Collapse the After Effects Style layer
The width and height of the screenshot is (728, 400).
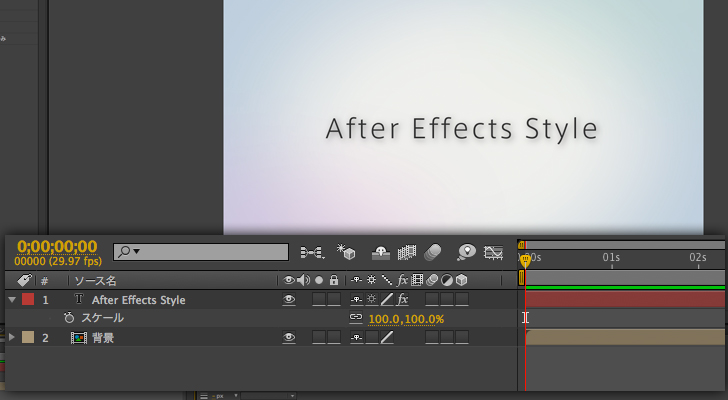point(12,300)
